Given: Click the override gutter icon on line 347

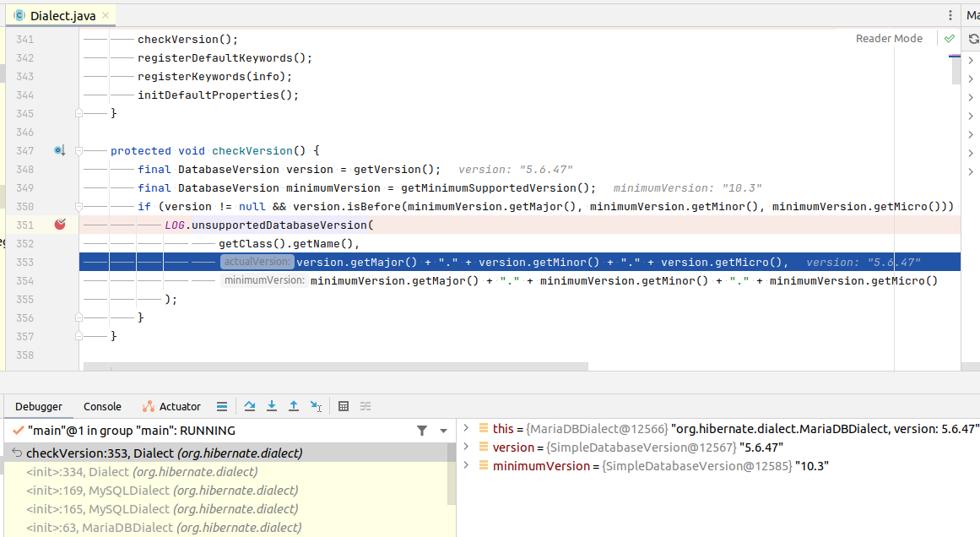Looking at the screenshot, I should [59, 150].
